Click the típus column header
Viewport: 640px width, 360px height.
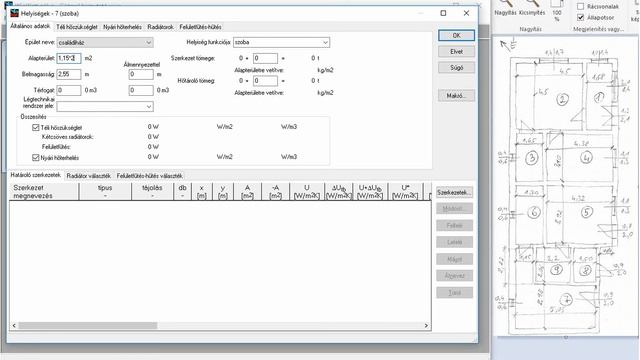click(105, 192)
